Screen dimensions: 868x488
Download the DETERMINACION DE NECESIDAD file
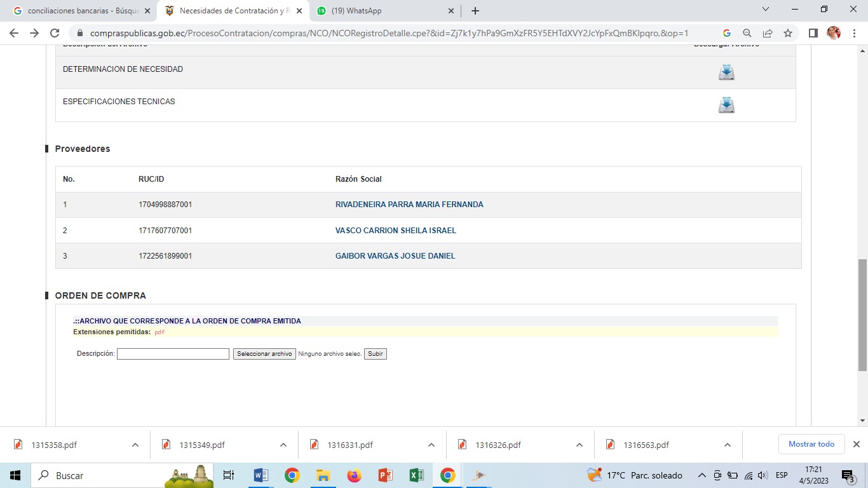[x=726, y=72]
